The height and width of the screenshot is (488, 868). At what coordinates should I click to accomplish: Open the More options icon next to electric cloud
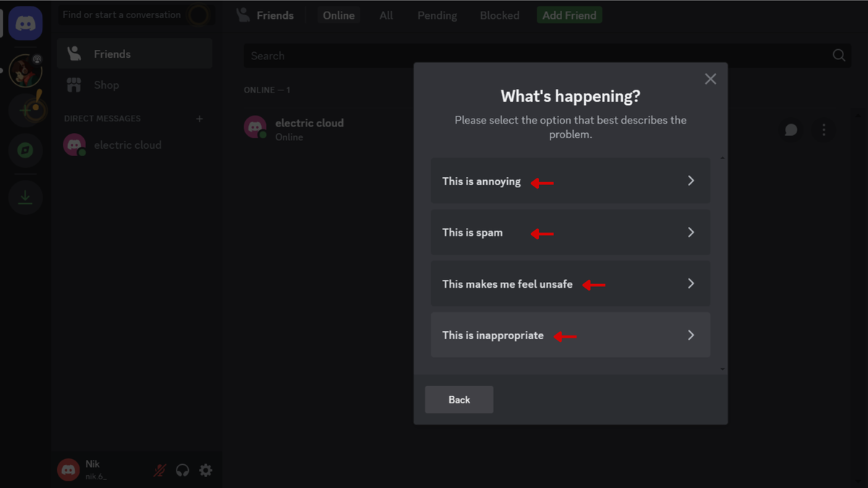(x=824, y=130)
